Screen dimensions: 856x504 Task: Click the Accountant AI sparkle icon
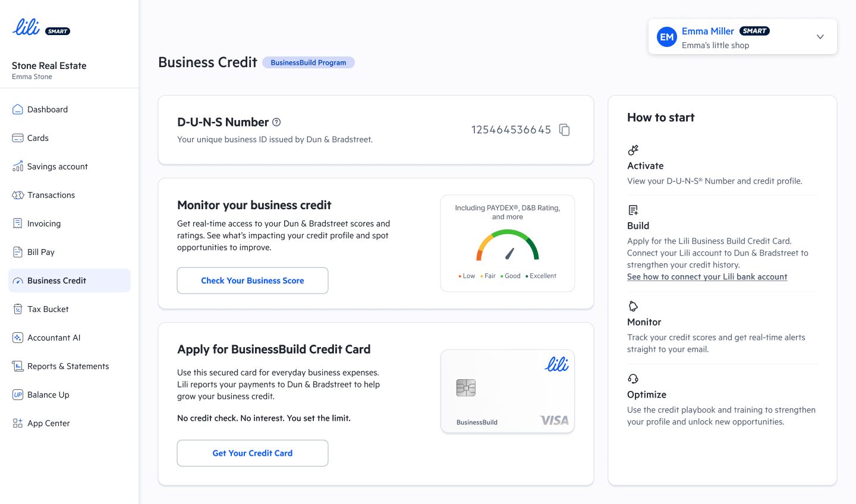pyautogui.click(x=18, y=338)
